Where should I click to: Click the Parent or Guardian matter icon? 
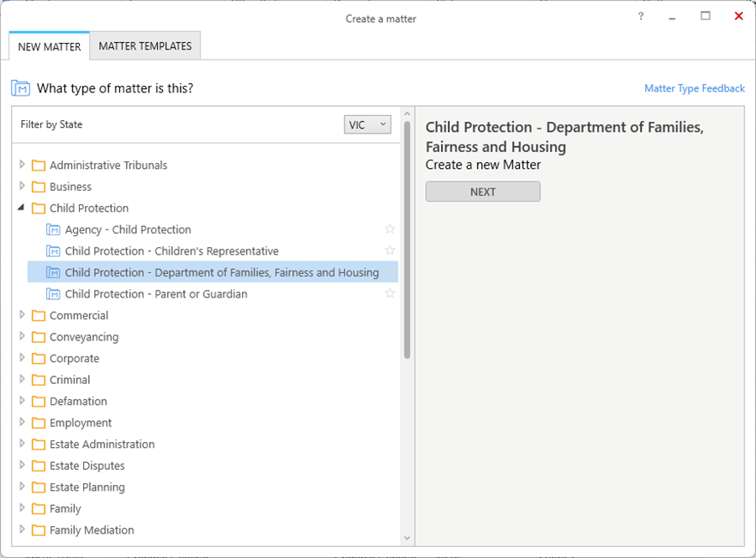coord(54,294)
